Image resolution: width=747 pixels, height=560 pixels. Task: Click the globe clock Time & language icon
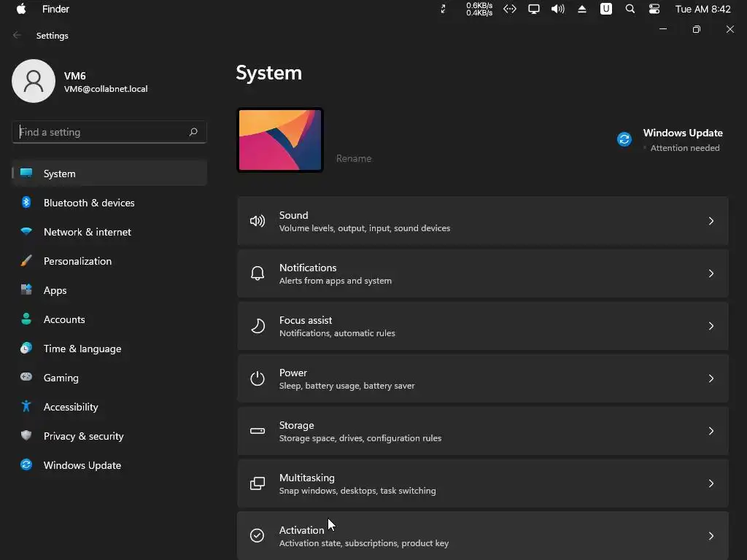click(x=26, y=348)
